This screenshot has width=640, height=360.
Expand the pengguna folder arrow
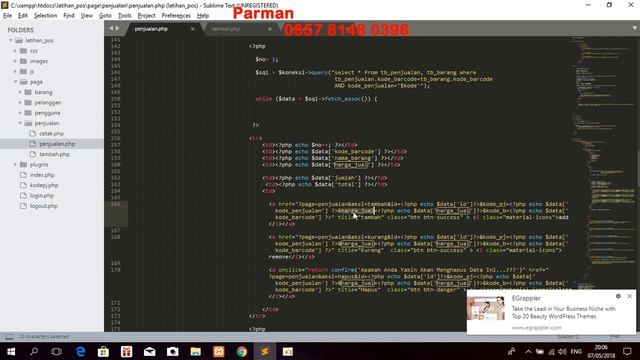(x=20, y=113)
